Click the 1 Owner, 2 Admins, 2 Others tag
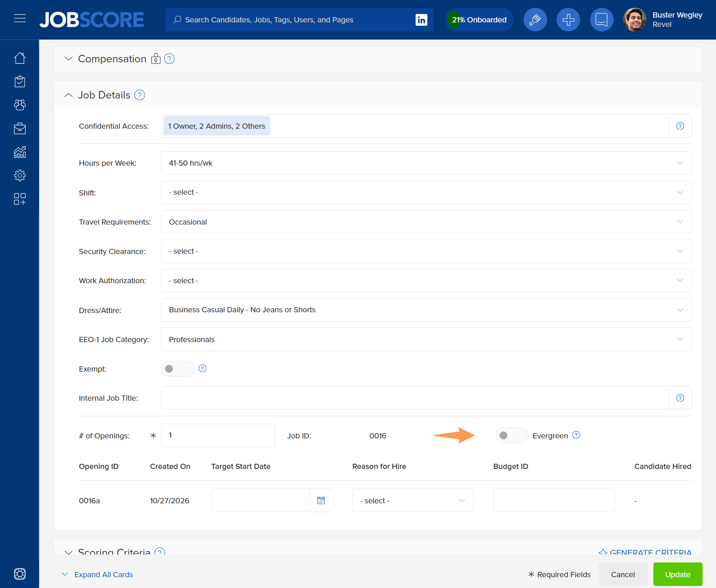716x588 pixels. coord(217,126)
